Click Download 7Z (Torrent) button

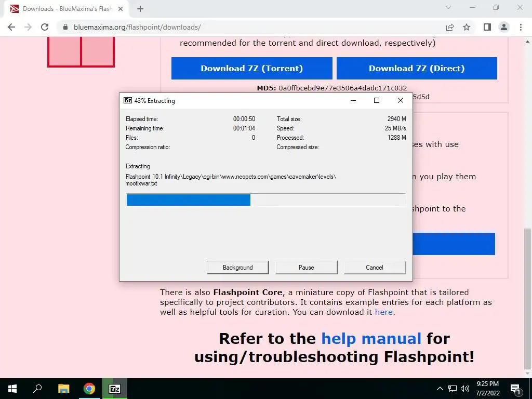(x=252, y=68)
